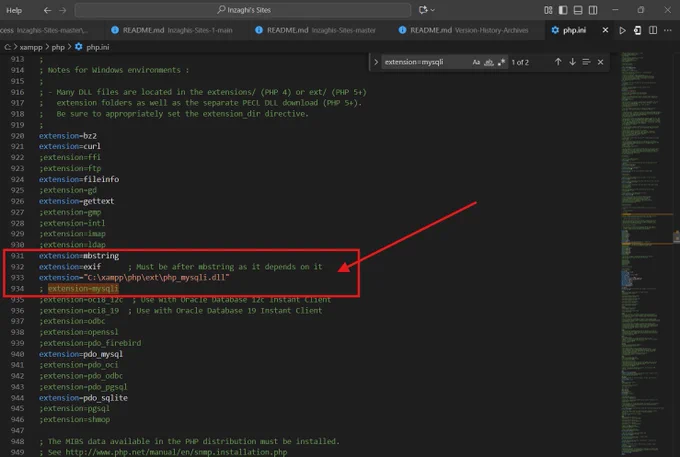
Task: Click the xampp breadcrumb segment
Action: (31, 47)
